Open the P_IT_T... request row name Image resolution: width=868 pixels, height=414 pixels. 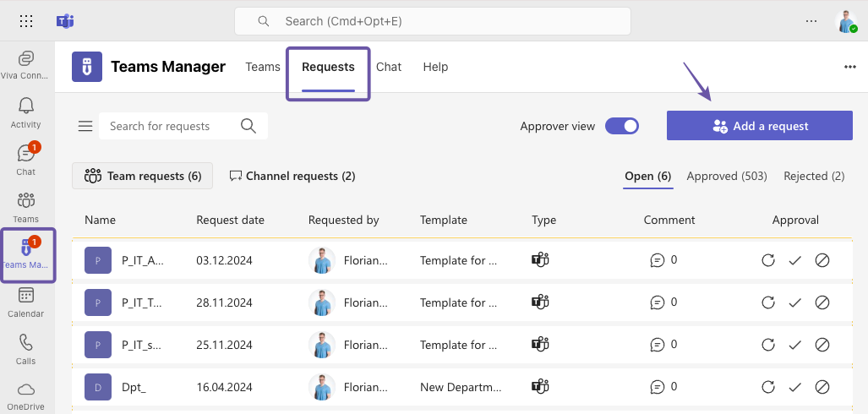pyautogui.click(x=140, y=302)
